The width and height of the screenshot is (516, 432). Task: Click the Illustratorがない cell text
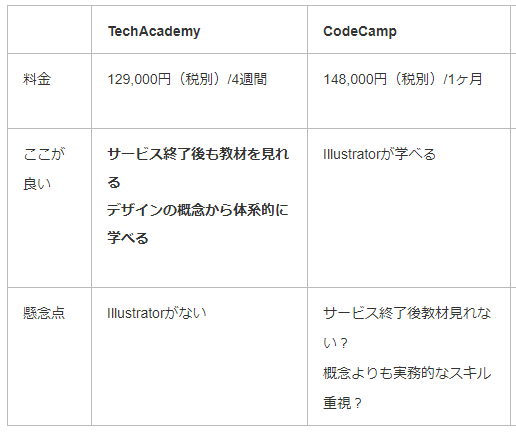(x=157, y=313)
